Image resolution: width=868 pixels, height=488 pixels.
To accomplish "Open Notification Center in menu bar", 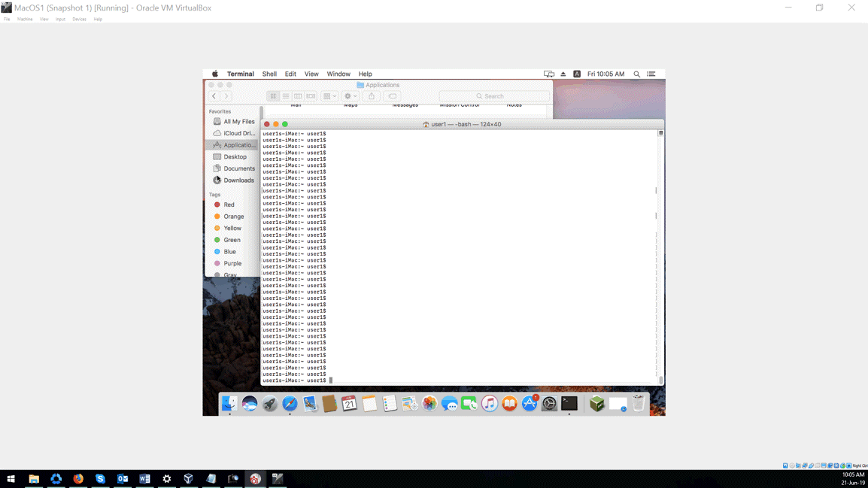I will [x=651, y=74].
